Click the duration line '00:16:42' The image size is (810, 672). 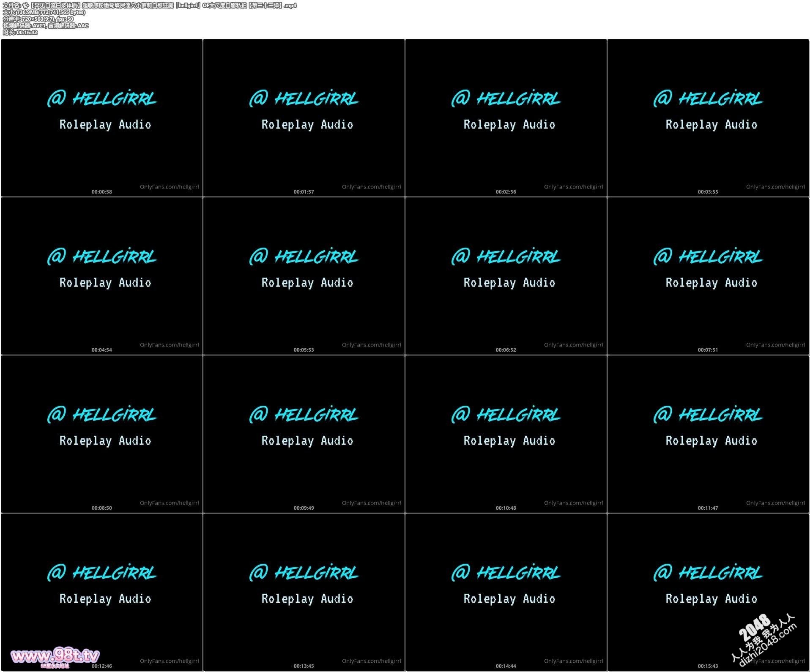coord(20,33)
